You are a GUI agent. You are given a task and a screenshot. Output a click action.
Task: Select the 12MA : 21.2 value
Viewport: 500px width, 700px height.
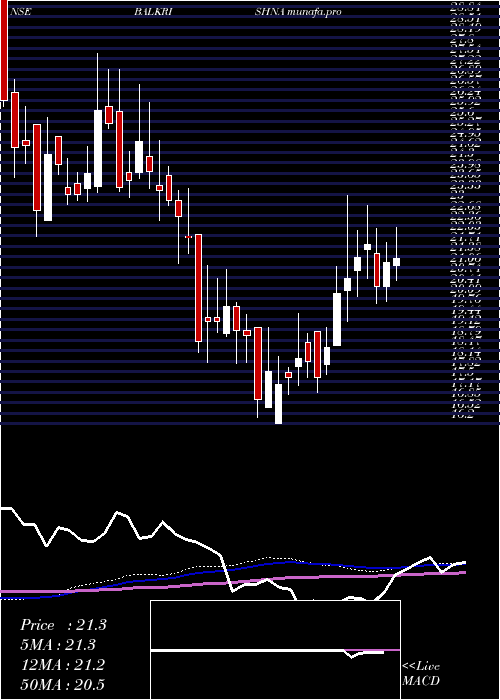(63, 665)
